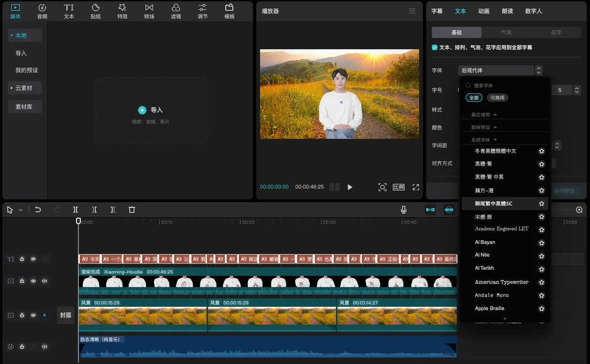
Task: Switch to the 动画 animation tab
Action: 484,11
